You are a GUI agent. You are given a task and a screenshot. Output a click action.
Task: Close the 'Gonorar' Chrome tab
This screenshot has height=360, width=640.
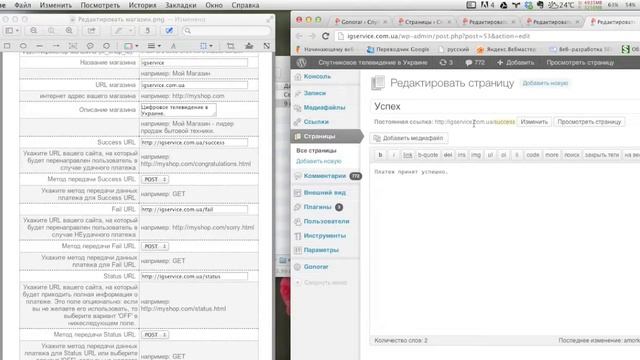(385, 22)
